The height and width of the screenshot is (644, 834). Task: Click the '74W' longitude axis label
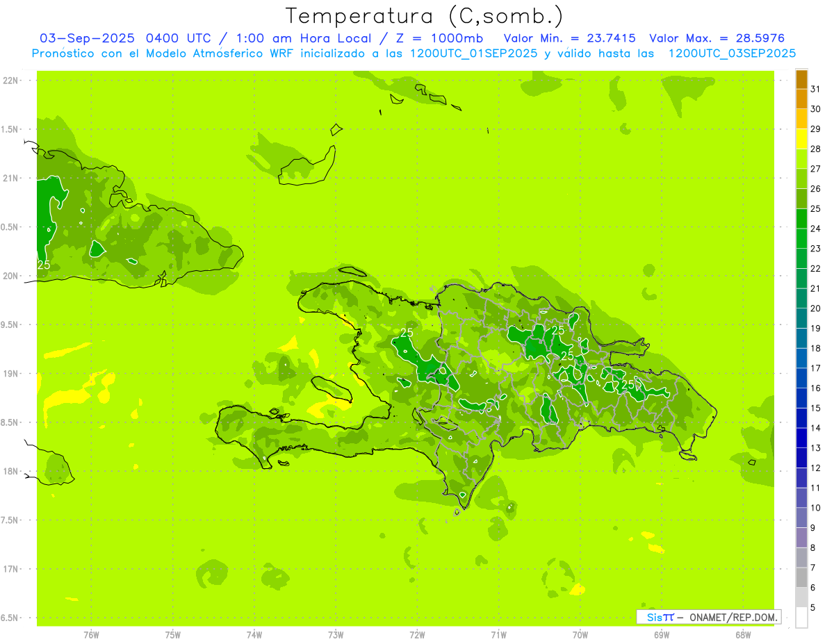(254, 635)
